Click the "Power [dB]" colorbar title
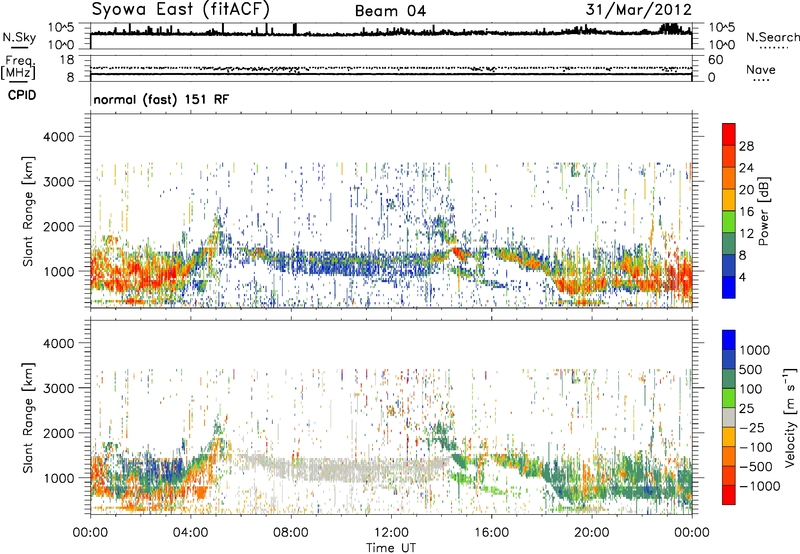 coord(763,211)
